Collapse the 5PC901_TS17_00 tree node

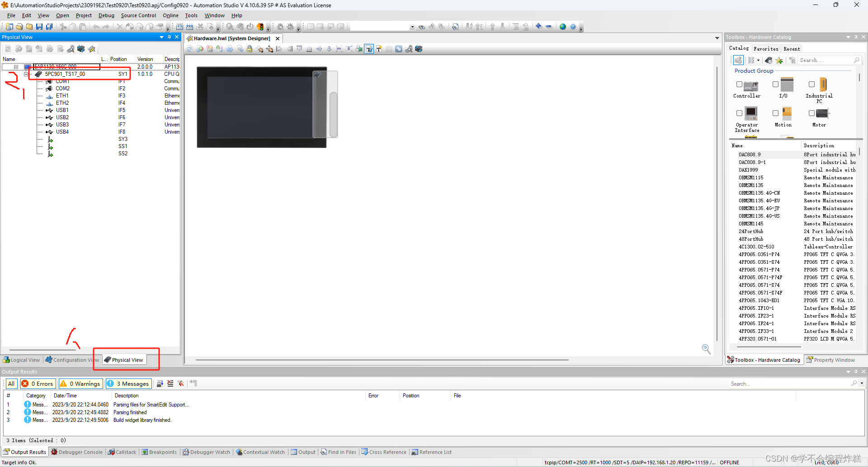pyautogui.click(x=26, y=74)
